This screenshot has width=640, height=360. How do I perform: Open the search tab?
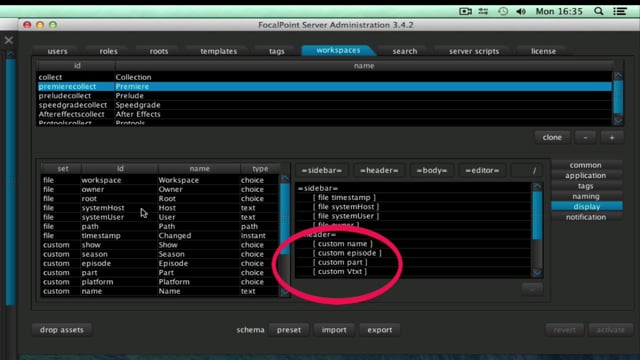405,51
